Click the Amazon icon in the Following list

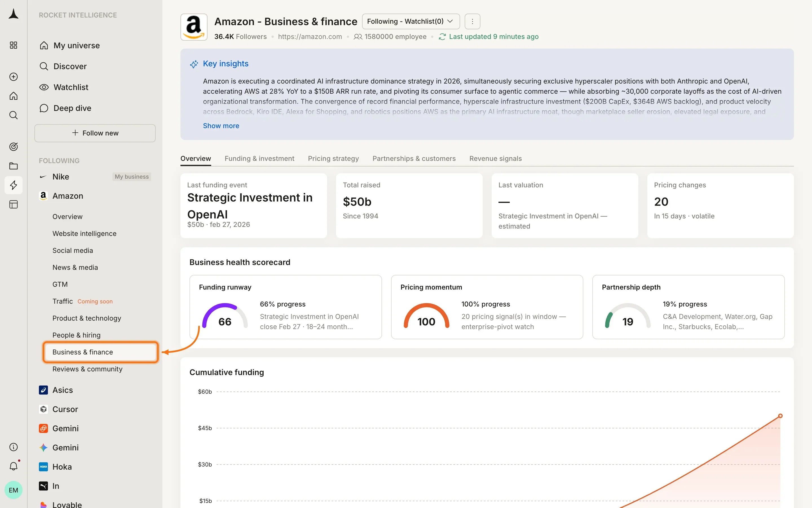tap(43, 196)
